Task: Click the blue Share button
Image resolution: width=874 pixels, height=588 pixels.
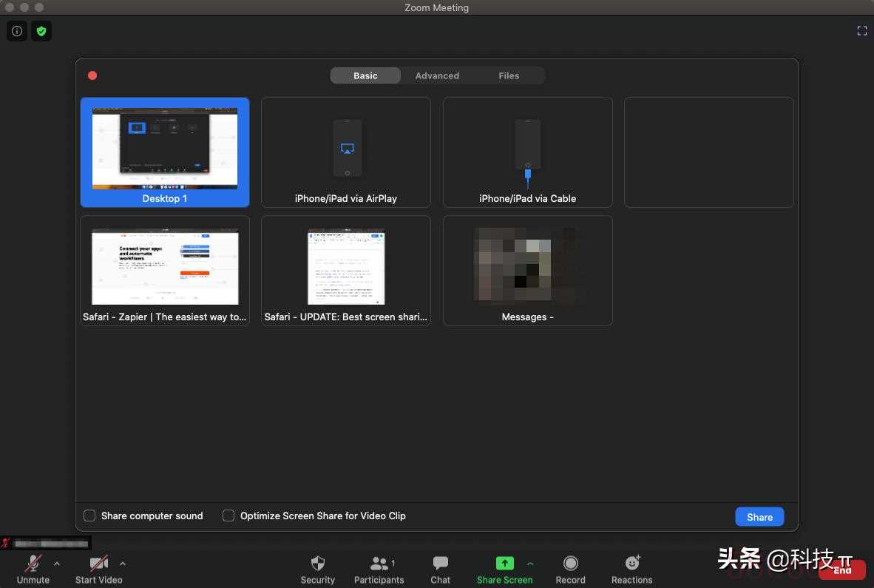Action: tap(759, 517)
